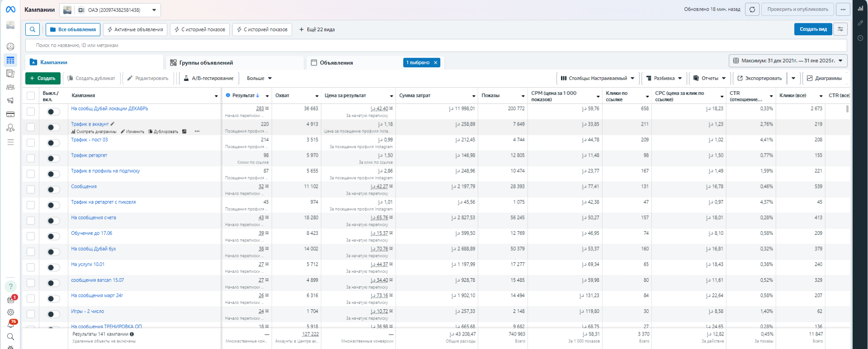Open the Больше dropdown menu
Viewport: 868px width, 349px height.
259,78
